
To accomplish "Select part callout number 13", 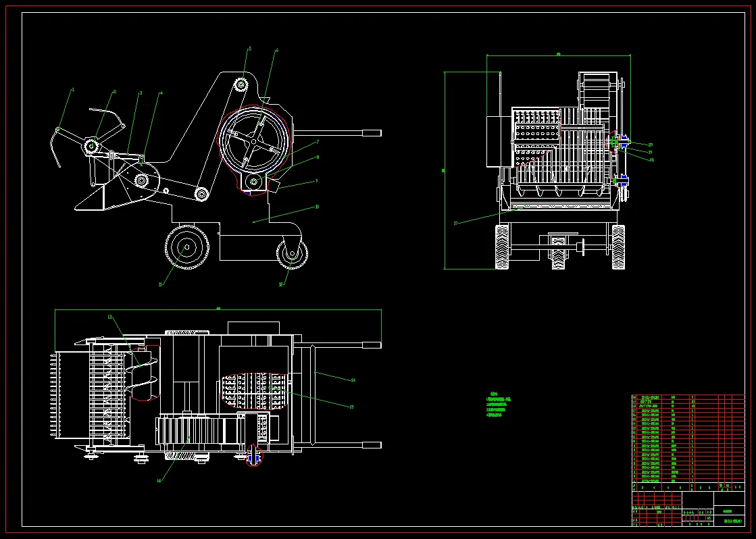I will pyautogui.click(x=110, y=317).
